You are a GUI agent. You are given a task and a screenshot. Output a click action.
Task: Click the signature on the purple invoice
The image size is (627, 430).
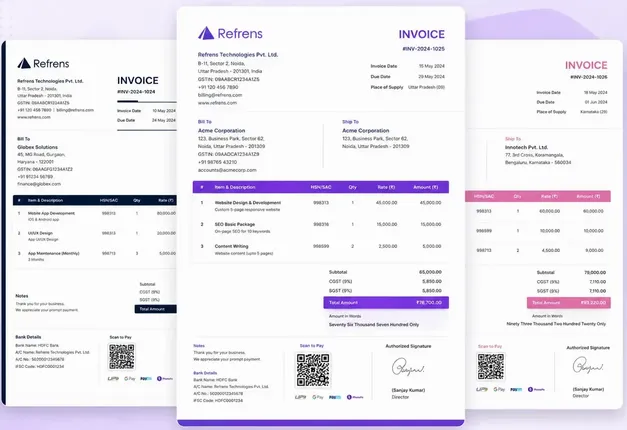408,367
